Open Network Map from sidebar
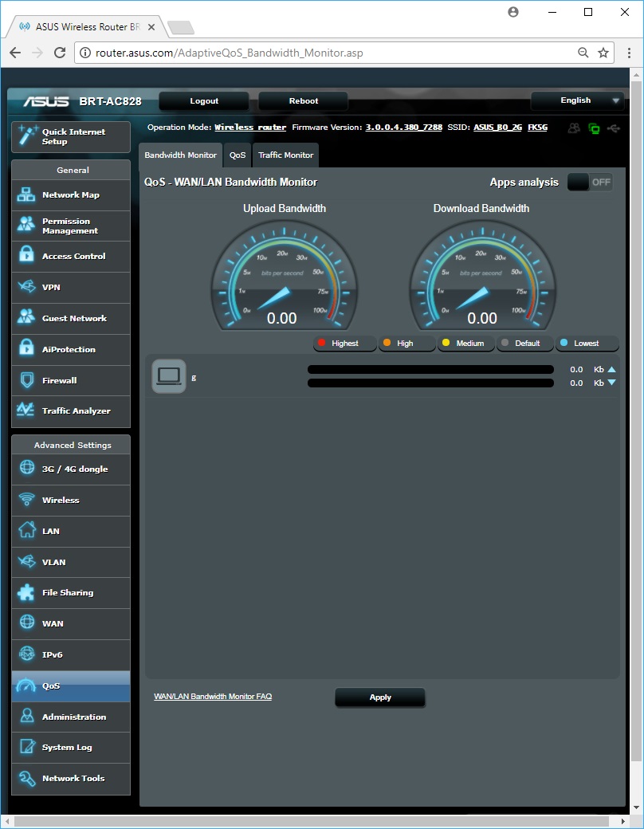The image size is (644, 829). (x=70, y=195)
